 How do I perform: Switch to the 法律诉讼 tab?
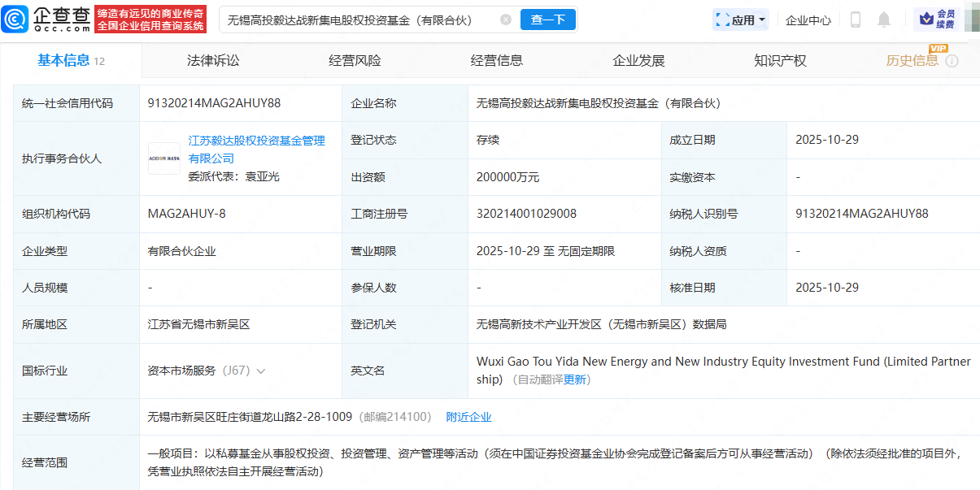click(213, 61)
